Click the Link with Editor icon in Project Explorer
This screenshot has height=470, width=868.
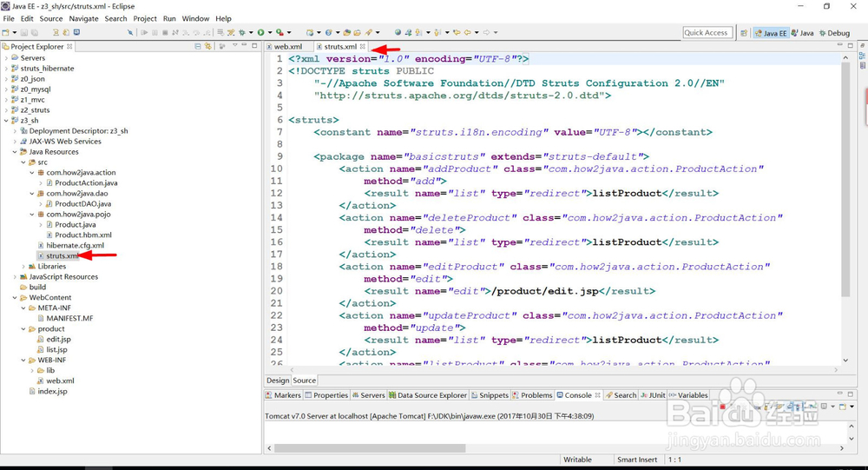[x=207, y=47]
